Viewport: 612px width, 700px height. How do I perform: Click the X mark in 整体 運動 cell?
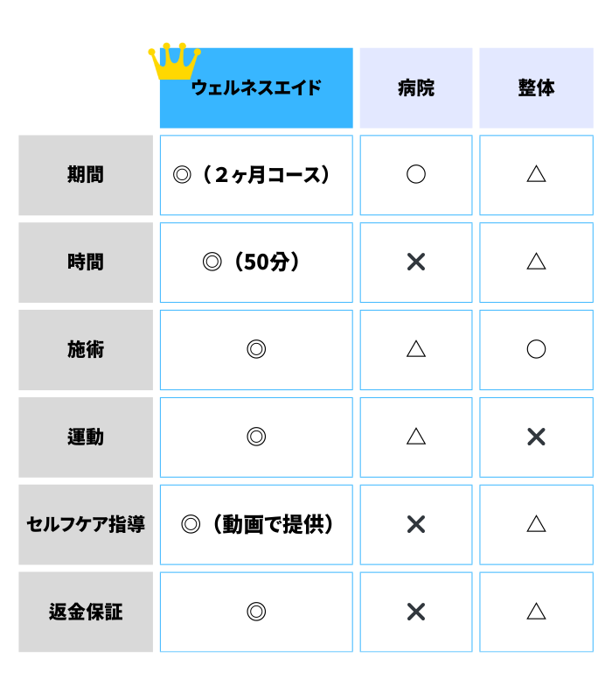point(536,437)
